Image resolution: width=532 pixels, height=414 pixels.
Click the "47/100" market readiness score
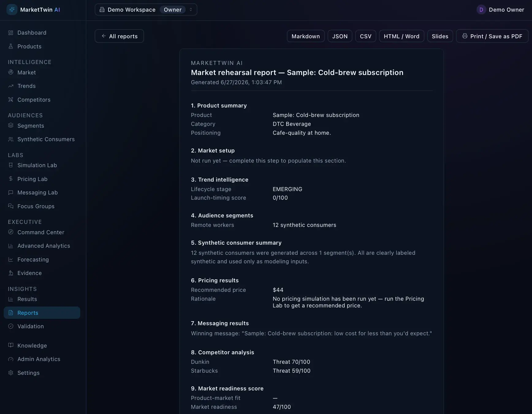(282, 407)
